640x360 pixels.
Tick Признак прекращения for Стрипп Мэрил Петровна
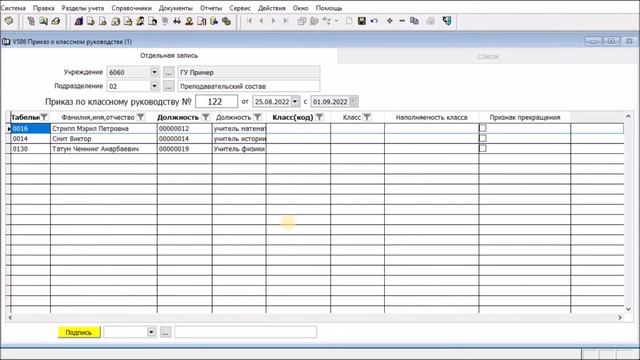point(482,128)
